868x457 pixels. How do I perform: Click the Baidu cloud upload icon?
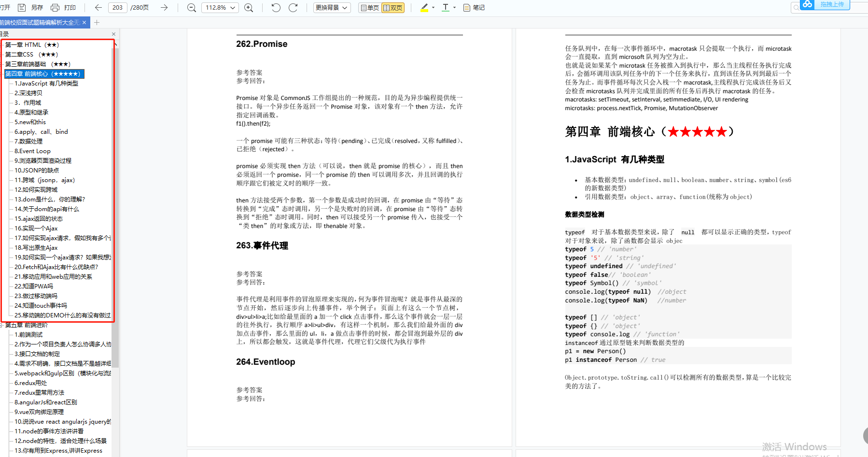tap(808, 4)
